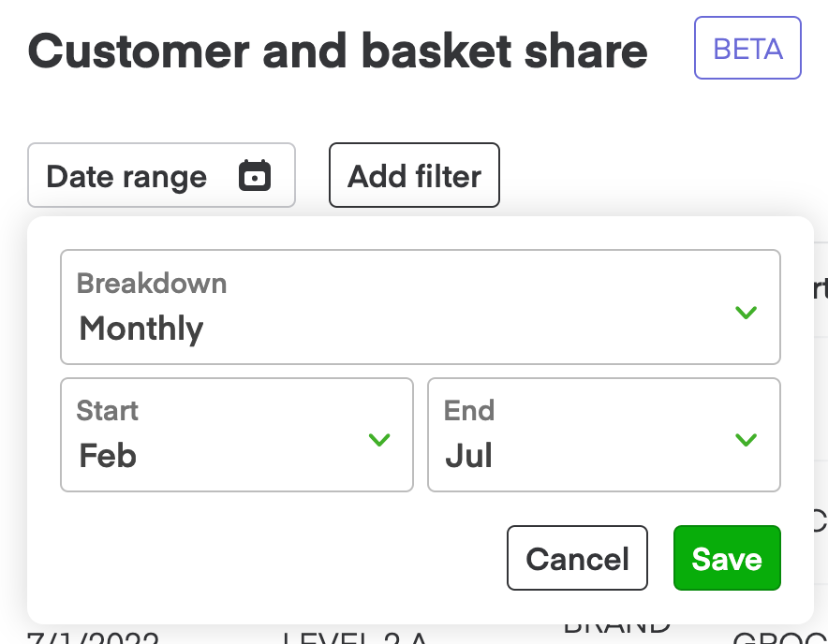This screenshot has width=828, height=644.
Task: Click the BETA badge
Action: pyautogui.click(x=747, y=47)
